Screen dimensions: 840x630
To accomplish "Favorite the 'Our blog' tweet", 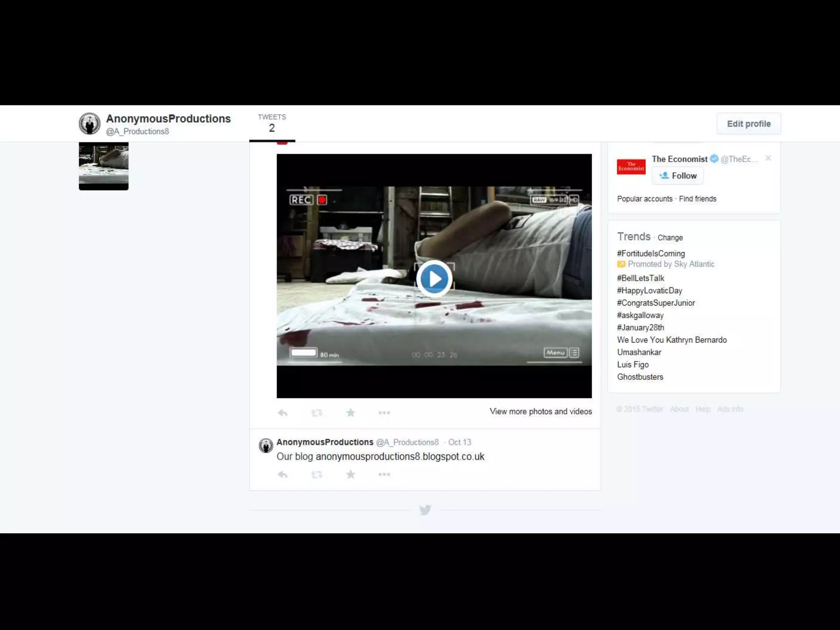I will (x=351, y=475).
